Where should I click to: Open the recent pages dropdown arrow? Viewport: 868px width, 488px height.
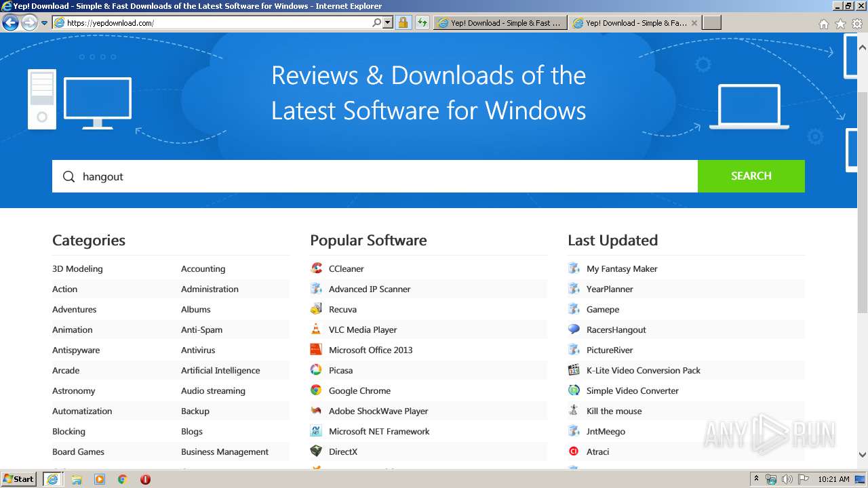point(44,23)
